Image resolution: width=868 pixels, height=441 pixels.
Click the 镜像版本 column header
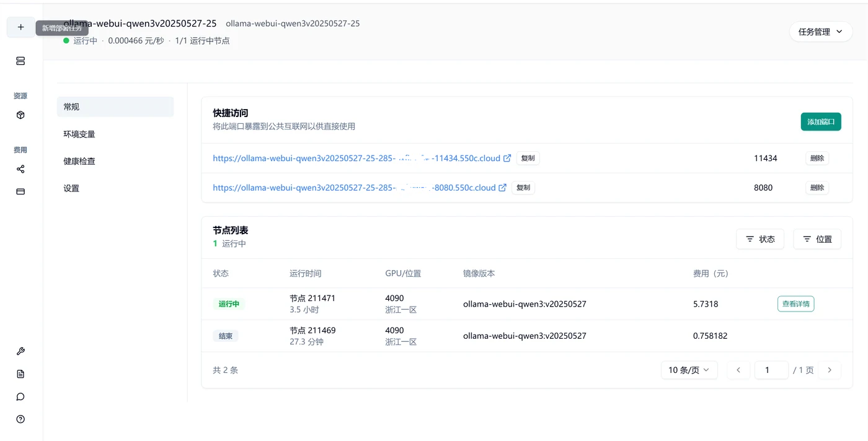click(479, 273)
